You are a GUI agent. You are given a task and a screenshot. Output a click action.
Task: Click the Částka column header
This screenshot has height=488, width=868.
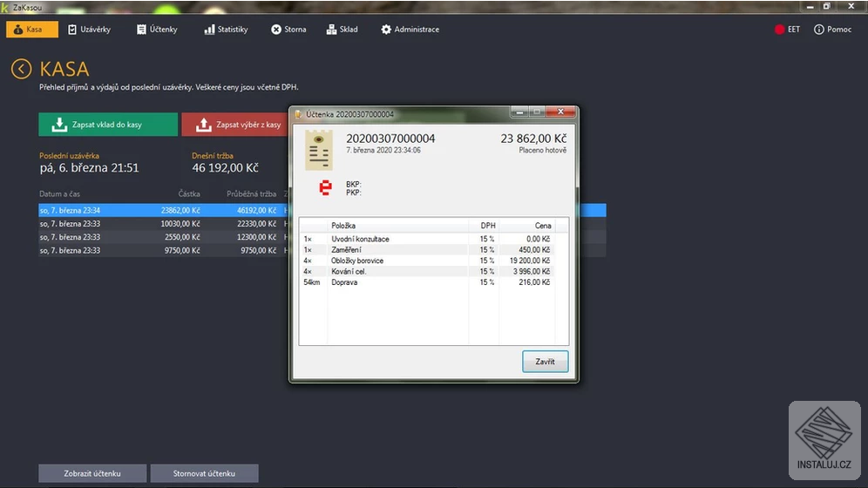(189, 193)
